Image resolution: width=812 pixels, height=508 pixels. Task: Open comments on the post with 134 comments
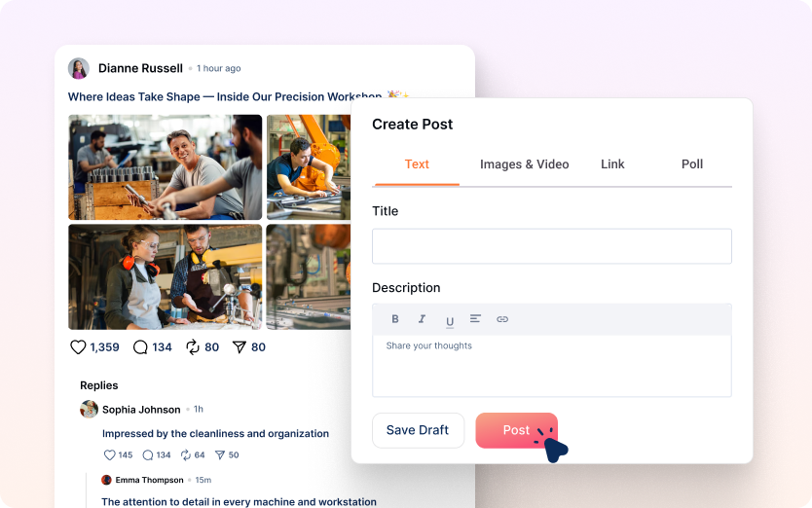tap(141, 347)
